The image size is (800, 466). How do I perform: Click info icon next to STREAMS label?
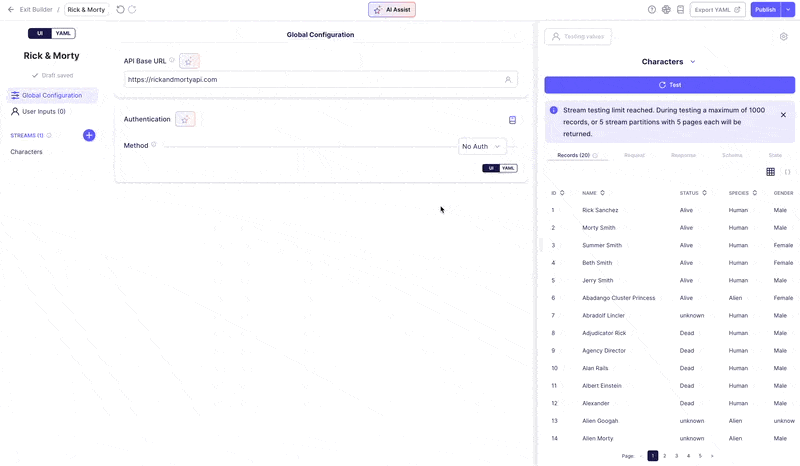[x=49, y=136]
